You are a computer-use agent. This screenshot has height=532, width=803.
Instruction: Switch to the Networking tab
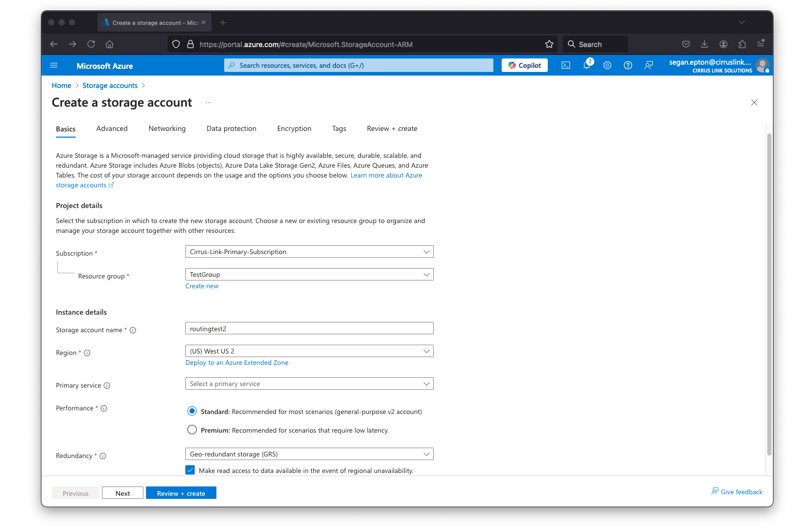(x=167, y=129)
